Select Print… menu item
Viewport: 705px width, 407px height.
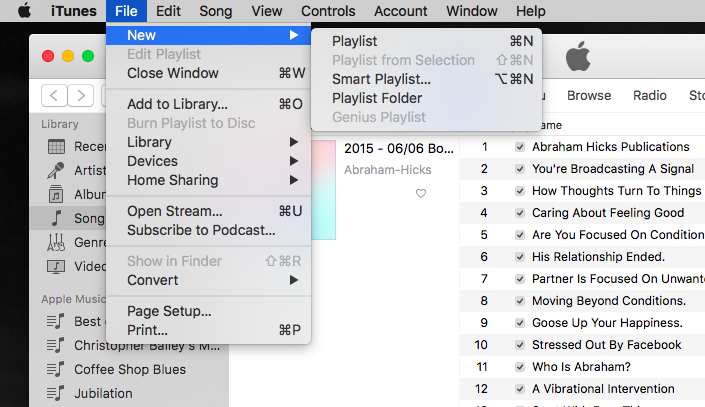pyautogui.click(x=209, y=330)
